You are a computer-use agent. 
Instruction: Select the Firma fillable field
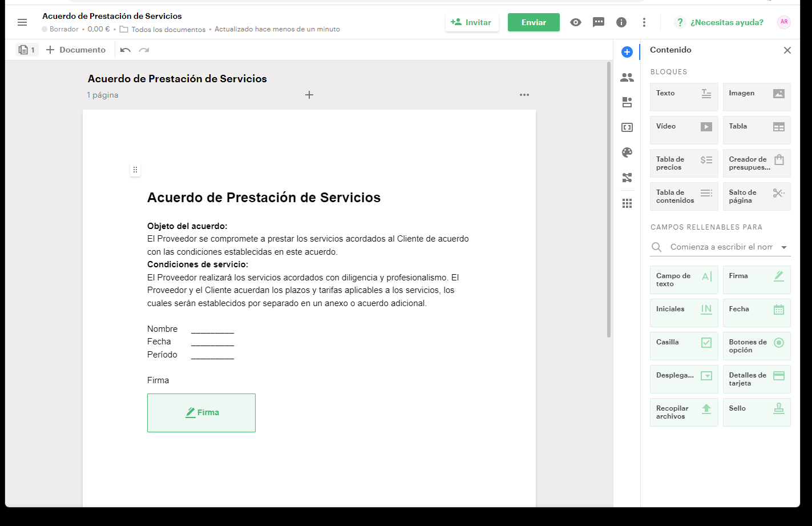coord(757,280)
